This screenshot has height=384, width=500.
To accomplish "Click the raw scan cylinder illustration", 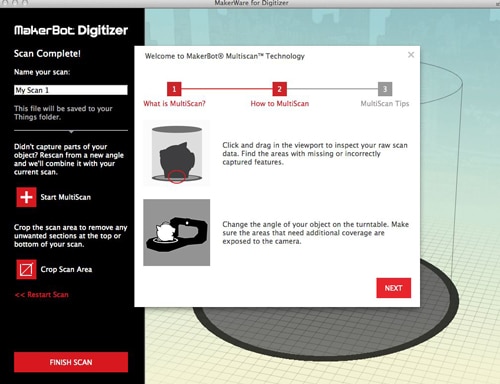I will [x=177, y=153].
